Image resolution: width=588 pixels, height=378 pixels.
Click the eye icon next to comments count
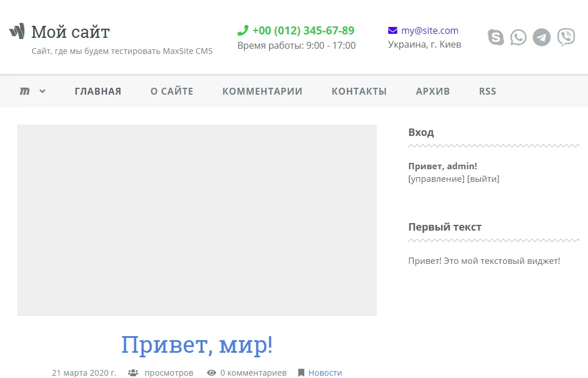coord(211,372)
